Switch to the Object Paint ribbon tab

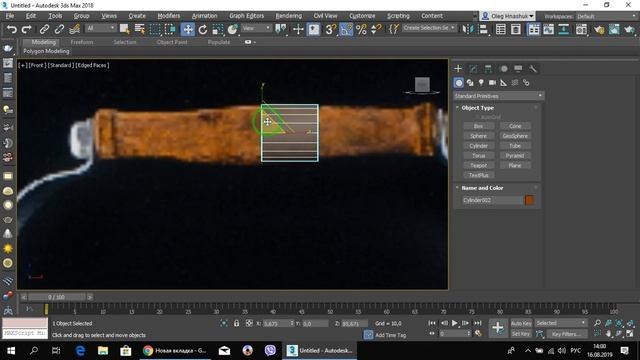coord(172,42)
